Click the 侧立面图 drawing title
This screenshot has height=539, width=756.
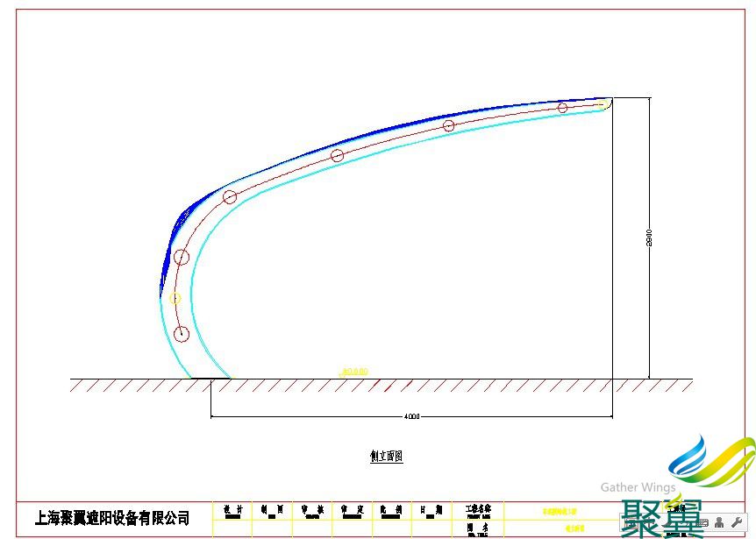point(386,456)
